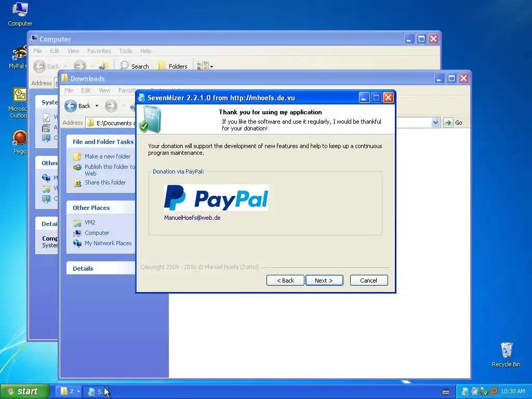Expand the Downloads address bar dropdown
This screenshot has width=532, height=399.
pos(436,123)
